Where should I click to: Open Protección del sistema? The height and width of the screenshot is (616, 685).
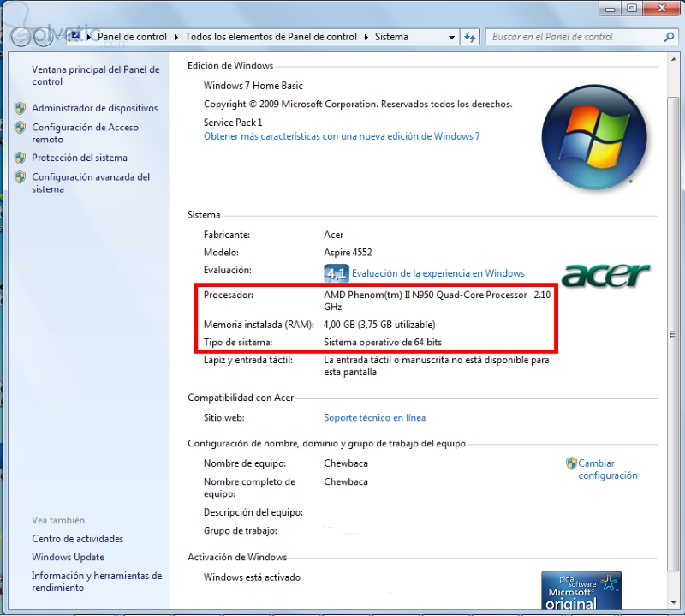(x=80, y=158)
